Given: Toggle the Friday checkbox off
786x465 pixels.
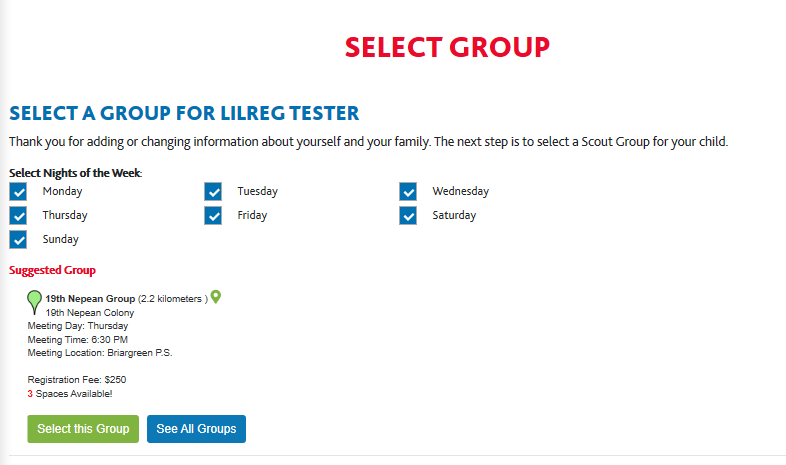Looking at the screenshot, I should [213, 216].
